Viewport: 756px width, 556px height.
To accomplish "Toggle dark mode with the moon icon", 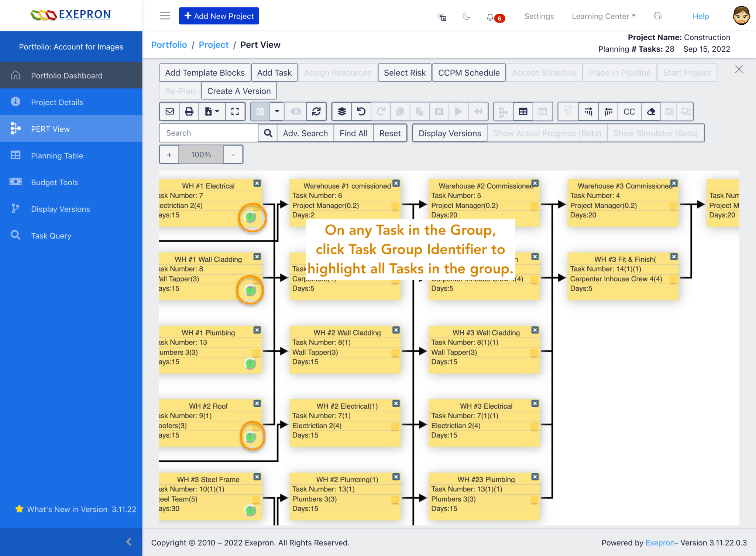I will tap(466, 17).
